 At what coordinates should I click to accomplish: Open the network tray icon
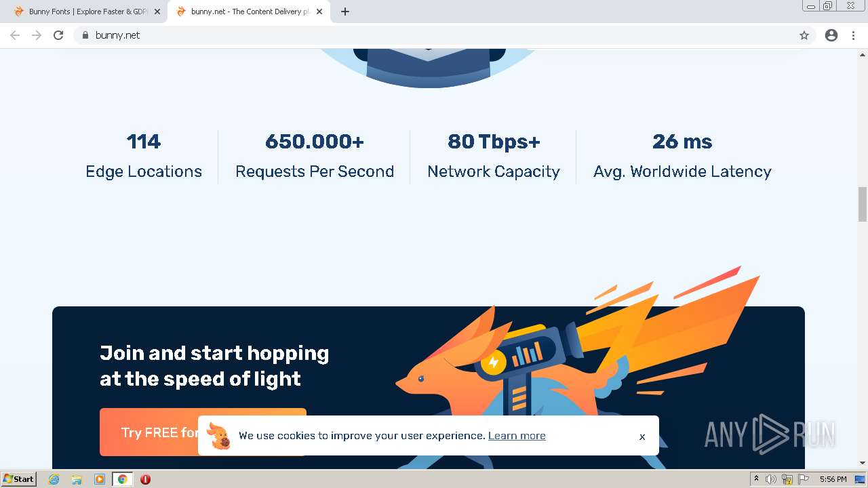coord(787,479)
